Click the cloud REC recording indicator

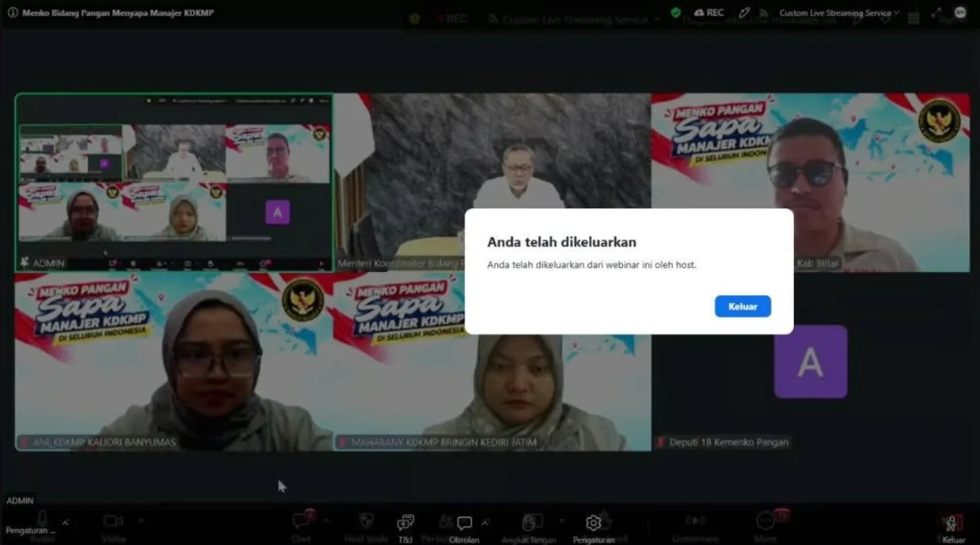click(x=708, y=12)
